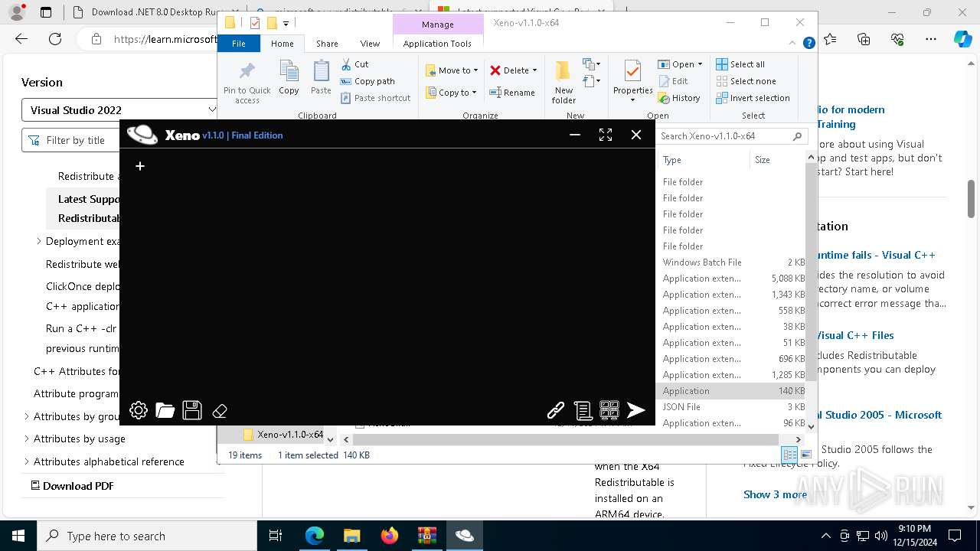This screenshot has height=551, width=980.
Task: Open Visual C++ Files link
Action: (856, 335)
